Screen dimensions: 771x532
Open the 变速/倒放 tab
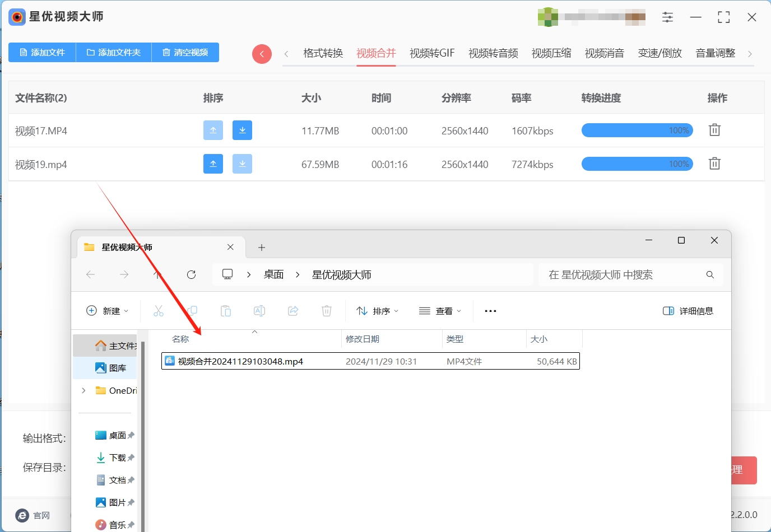point(660,53)
